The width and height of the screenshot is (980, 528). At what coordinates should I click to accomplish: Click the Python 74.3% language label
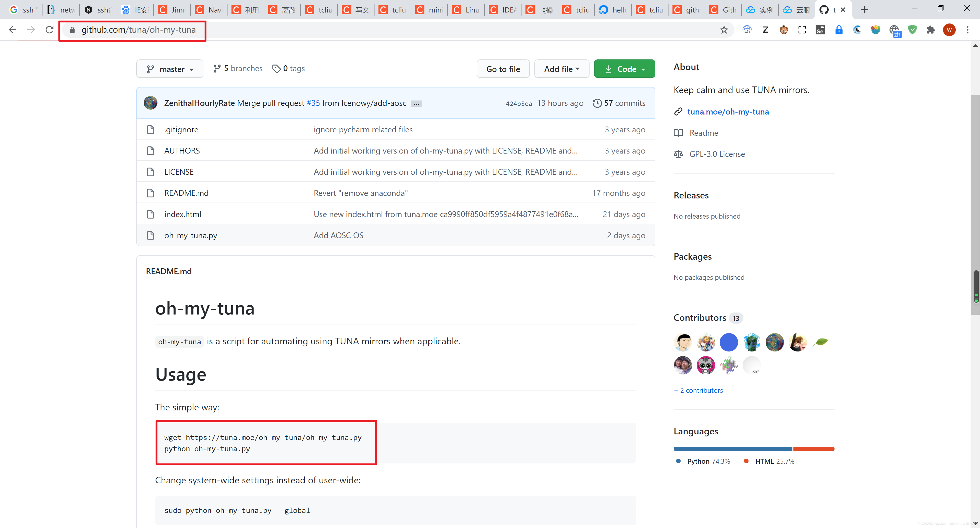pos(708,461)
